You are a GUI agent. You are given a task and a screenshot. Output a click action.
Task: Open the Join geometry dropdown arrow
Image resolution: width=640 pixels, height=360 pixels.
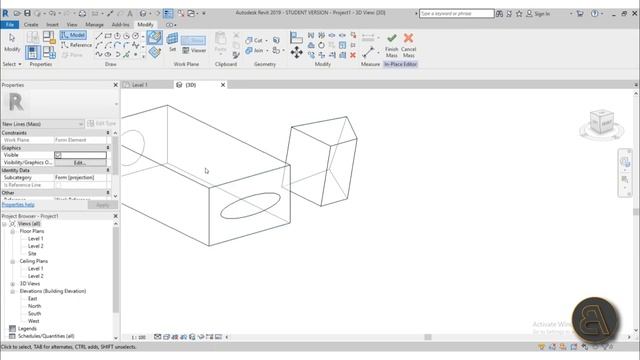[267, 51]
